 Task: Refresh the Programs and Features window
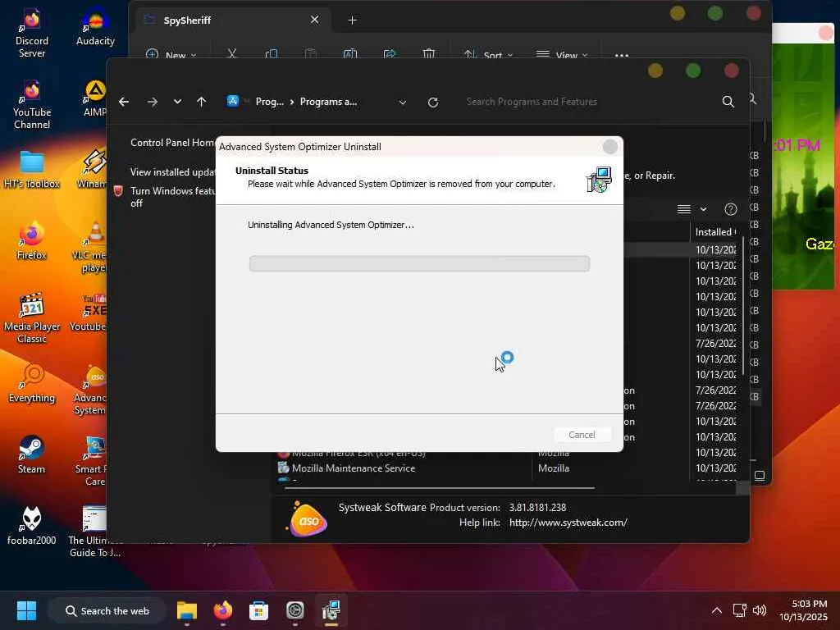click(x=433, y=103)
